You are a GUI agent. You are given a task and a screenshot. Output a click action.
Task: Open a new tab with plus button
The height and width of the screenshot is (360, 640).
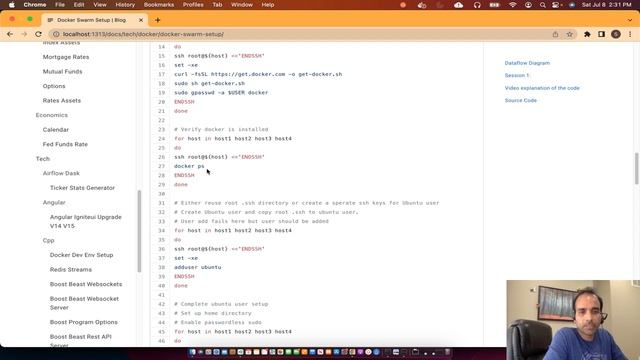pyautogui.click(x=158, y=20)
